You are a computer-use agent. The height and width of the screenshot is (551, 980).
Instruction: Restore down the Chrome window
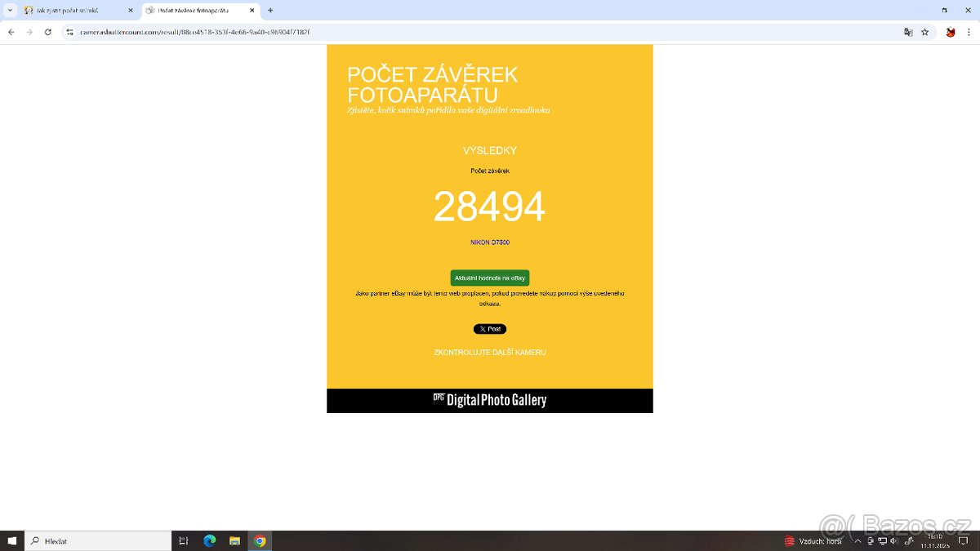[945, 11]
